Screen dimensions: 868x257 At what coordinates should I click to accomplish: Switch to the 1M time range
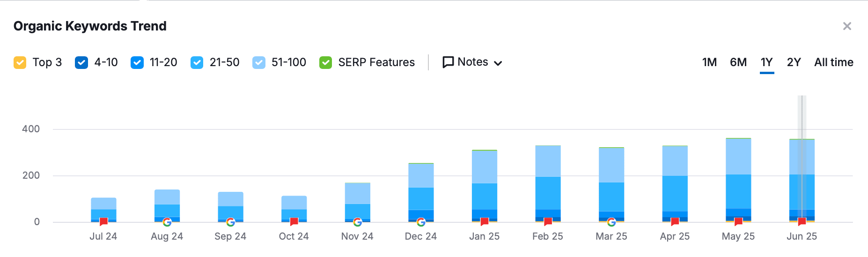pos(709,62)
